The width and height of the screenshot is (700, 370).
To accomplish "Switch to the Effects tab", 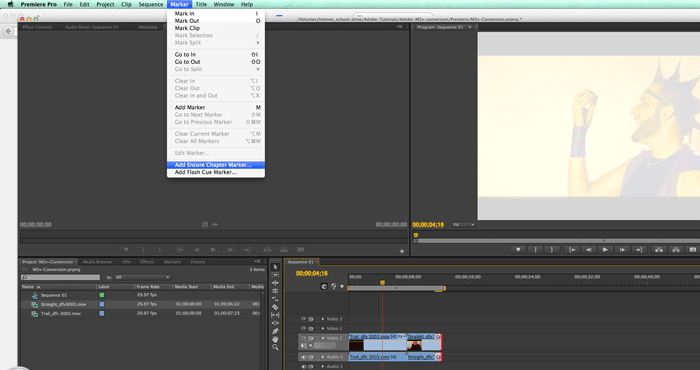I will pyautogui.click(x=147, y=262).
